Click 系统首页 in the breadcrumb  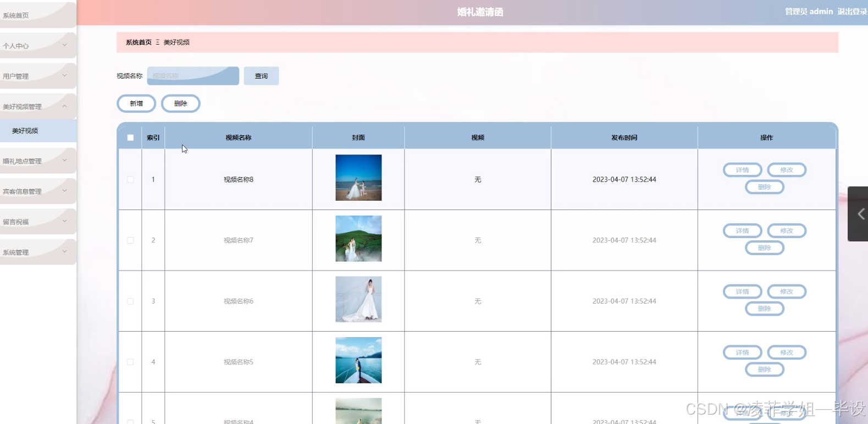pos(139,42)
